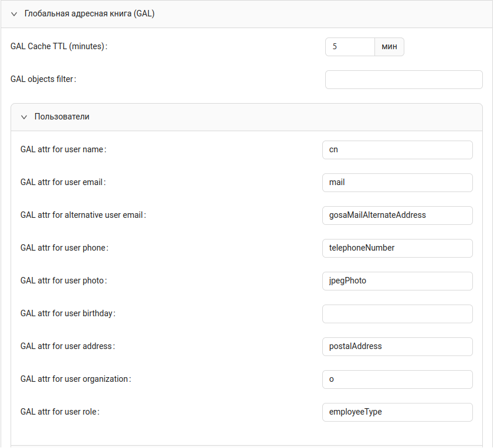Click the GAL attr for user birthday label
Image resolution: width=494 pixels, height=448 pixels.
coord(67,313)
